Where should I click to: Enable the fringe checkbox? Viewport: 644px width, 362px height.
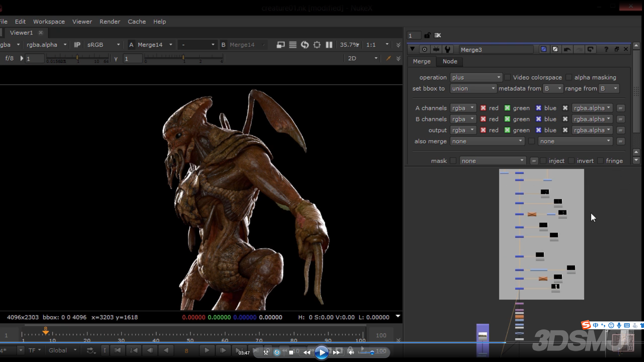(601, 161)
